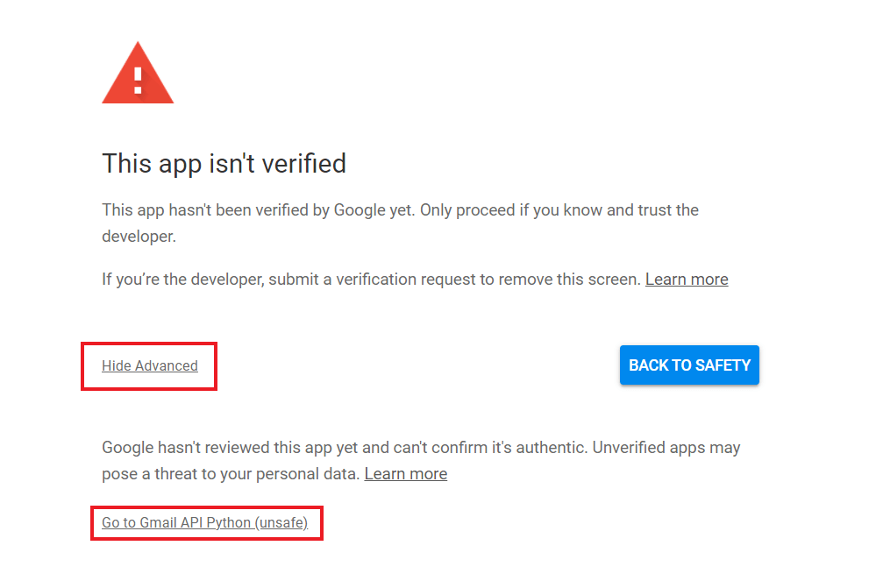Click the word "(unsafe)" in the Gmail link
The image size is (876, 588).
pos(281,523)
